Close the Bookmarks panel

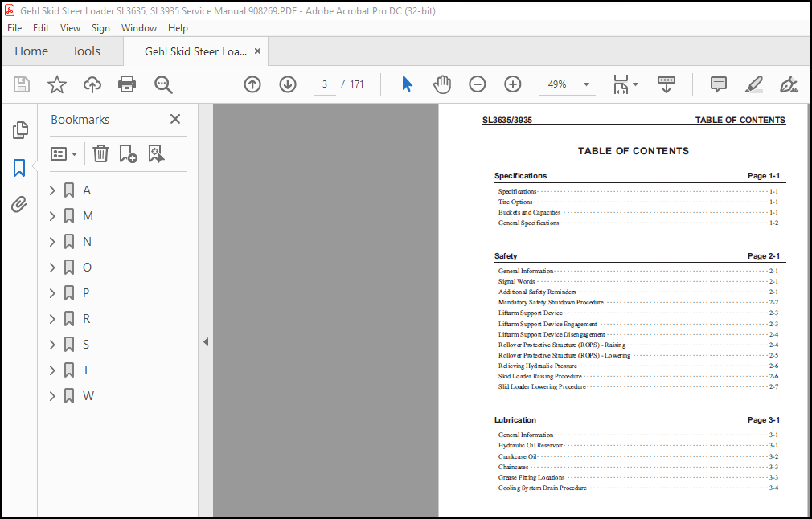click(x=175, y=119)
